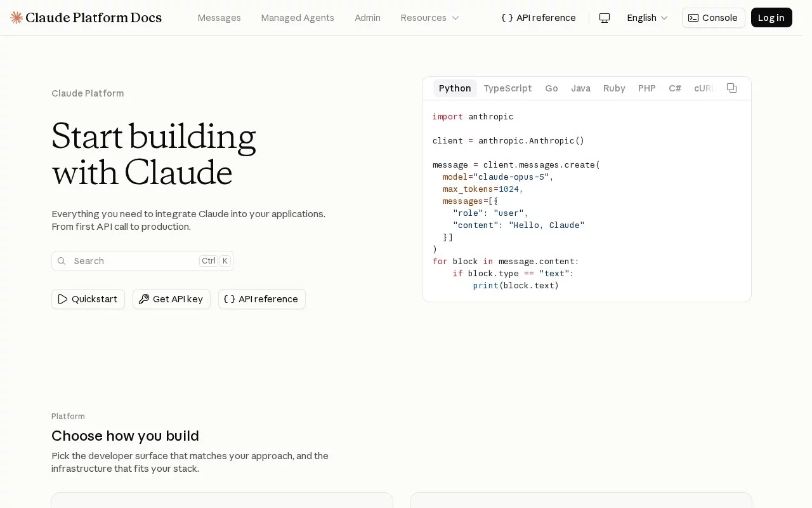The image size is (812, 508).
Task: Show the Go code example tab
Action: pyautogui.click(x=551, y=88)
